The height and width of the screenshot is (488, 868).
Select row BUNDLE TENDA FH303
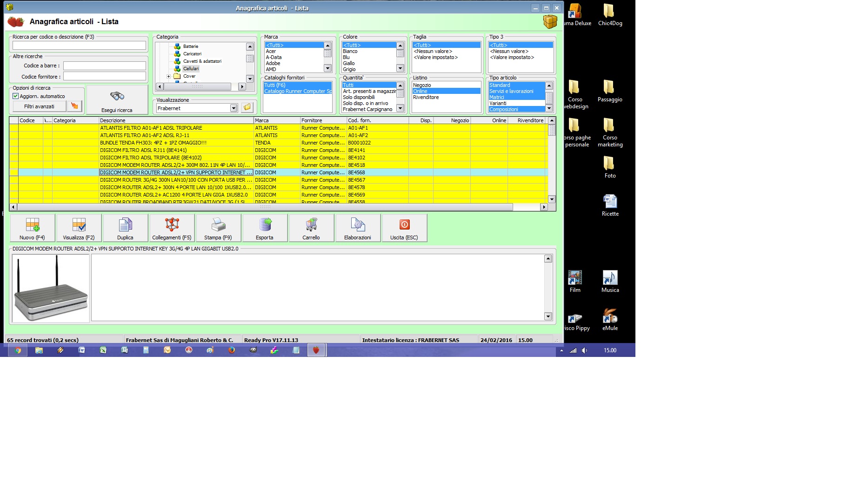point(278,143)
